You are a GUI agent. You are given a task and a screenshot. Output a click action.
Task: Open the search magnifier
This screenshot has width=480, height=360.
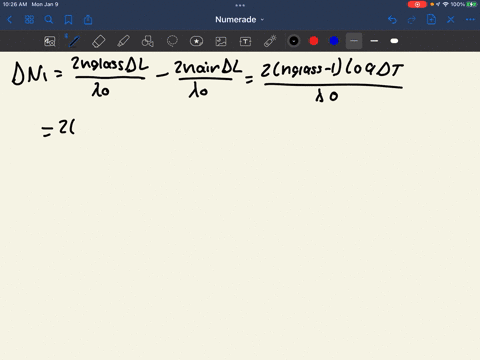[x=49, y=20]
